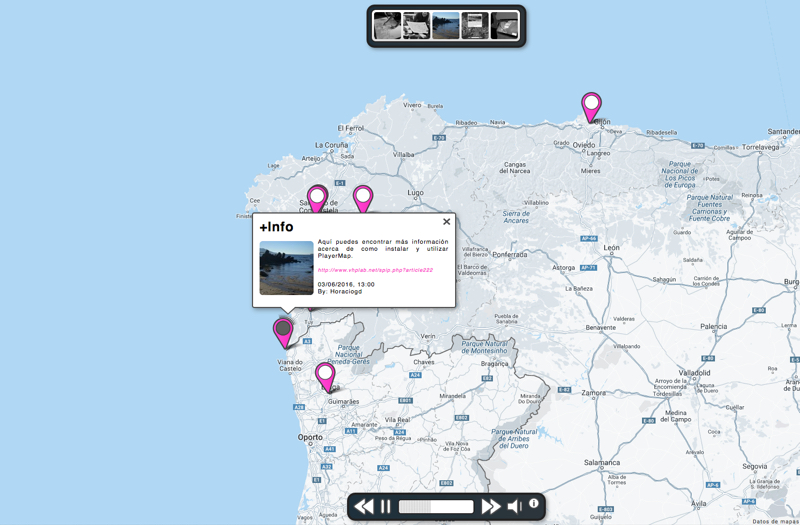Image resolution: width=800 pixels, height=525 pixels.
Task: Click the 'By: Horaciogd' author text
Action: 340,291
